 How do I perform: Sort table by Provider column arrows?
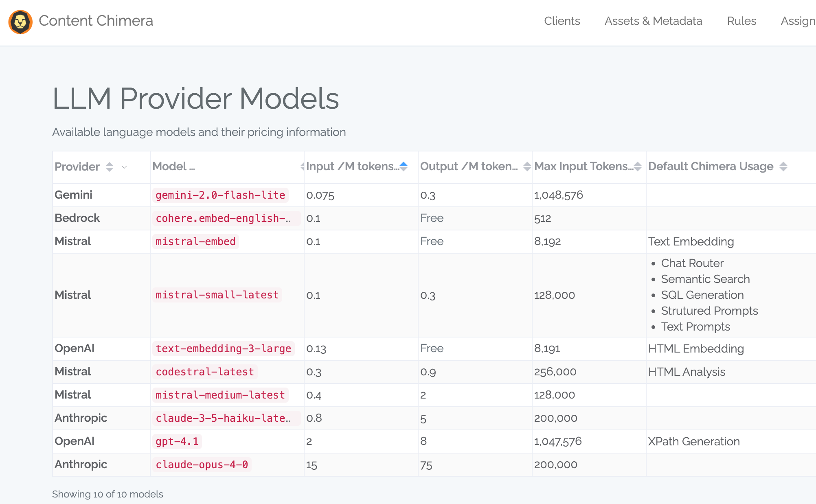point(110,167)
